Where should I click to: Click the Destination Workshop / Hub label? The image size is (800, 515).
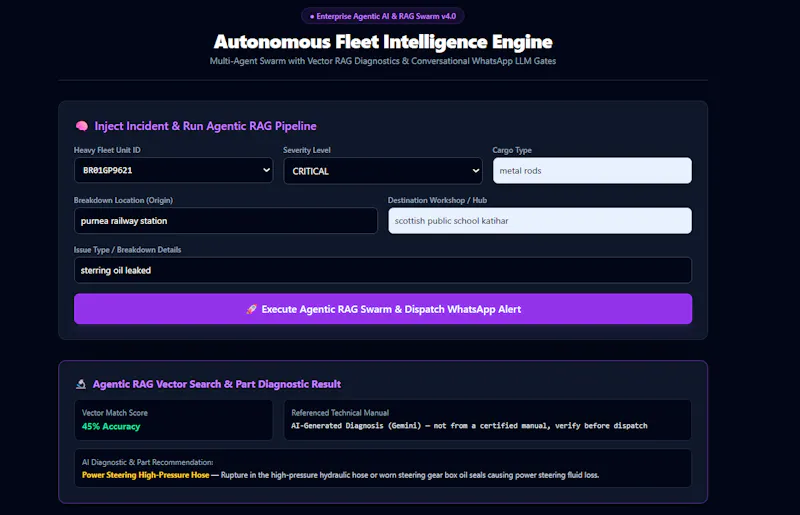[437, 200]
